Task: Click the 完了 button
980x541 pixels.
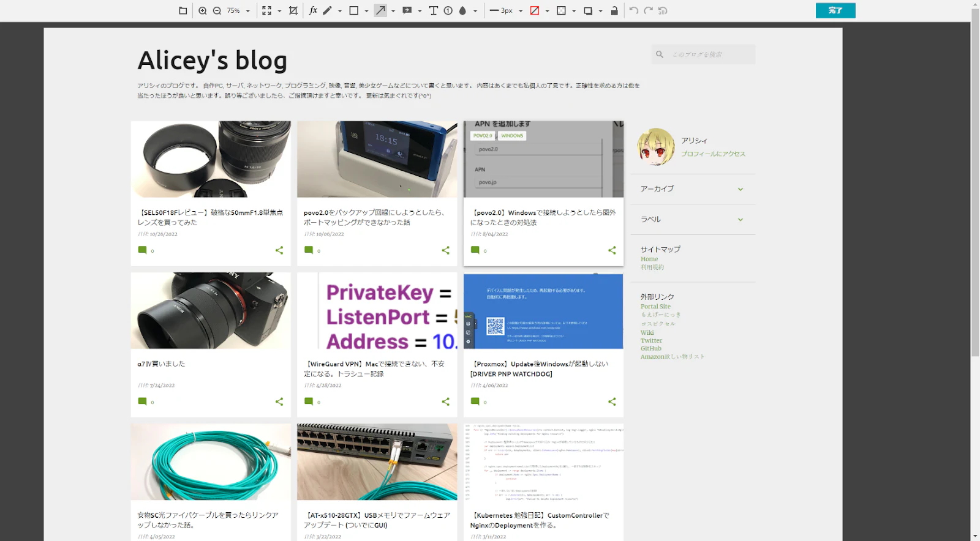Action: click(835, 10)
